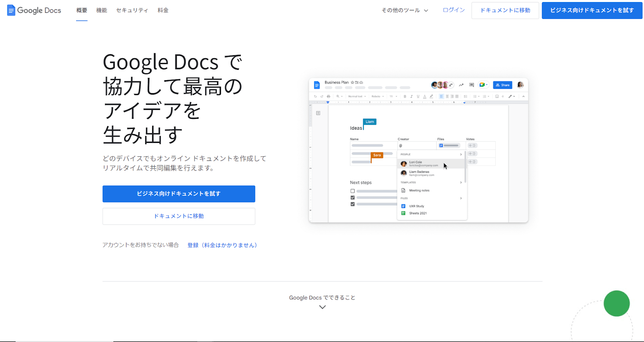
Task: Click header ドキュメントに移動 button
Action: point(505,10)
